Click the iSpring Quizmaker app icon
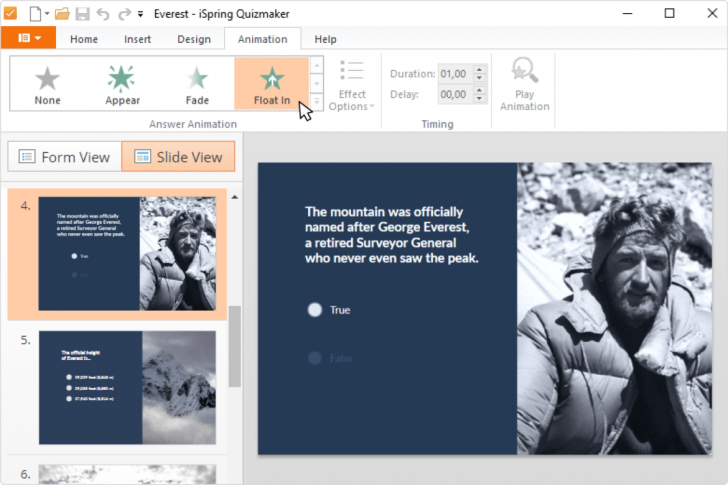The image size is (728, 485). point(10,13)
